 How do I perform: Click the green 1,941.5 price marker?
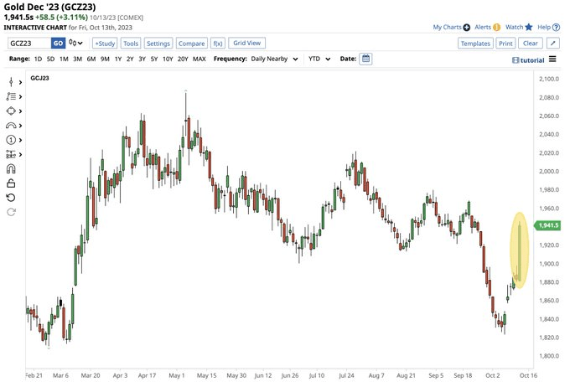(550, 225)
